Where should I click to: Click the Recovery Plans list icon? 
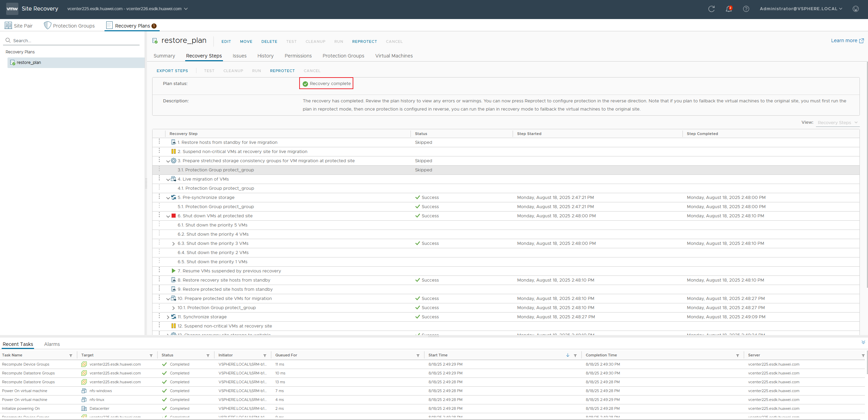point(109,26)
